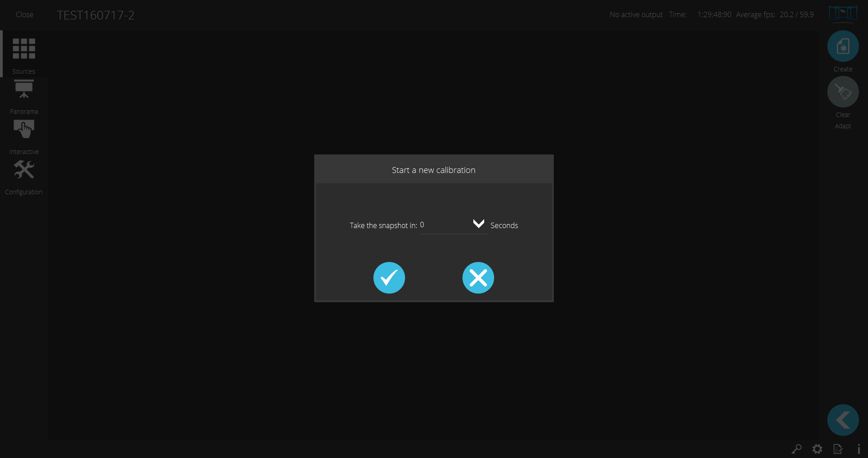Click the Take the snapshot in label
The width and height of the screenshot is (868, 458).
[x=383, y=225]
